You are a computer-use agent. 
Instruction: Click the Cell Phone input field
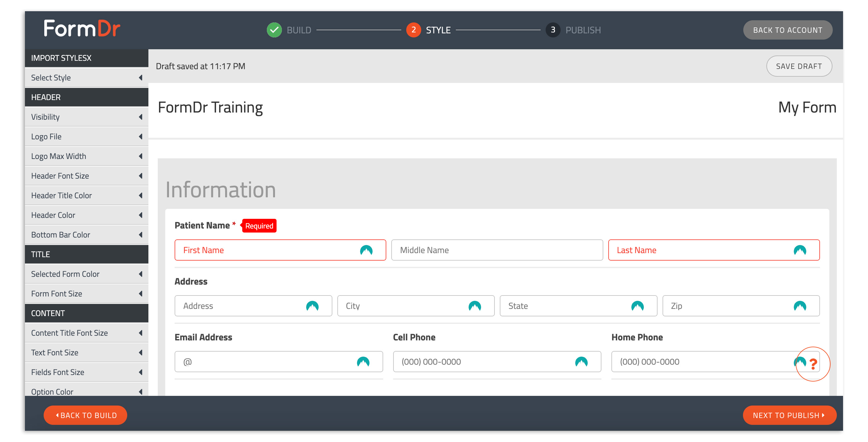tap(497, 362)
